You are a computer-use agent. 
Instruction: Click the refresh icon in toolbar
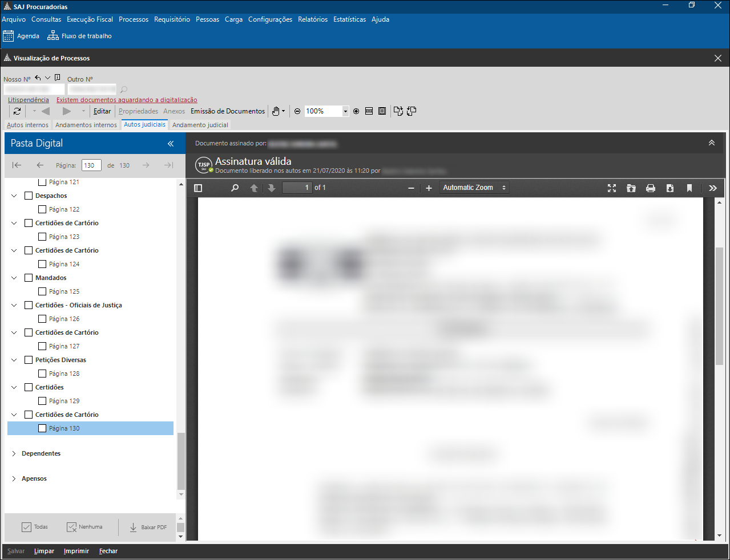[x=17, y=111]
